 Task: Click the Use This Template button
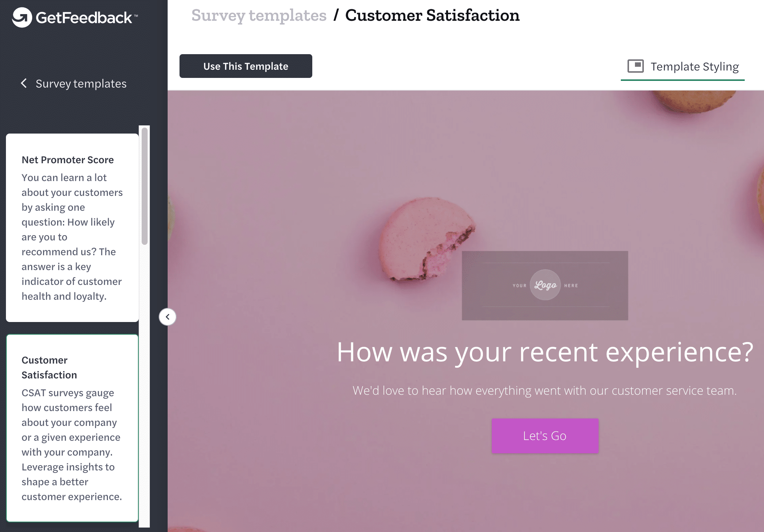[x=246, y=66]
